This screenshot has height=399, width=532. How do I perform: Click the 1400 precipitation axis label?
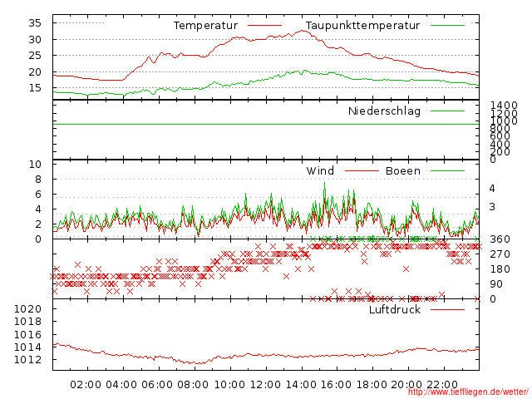[504, 105]
